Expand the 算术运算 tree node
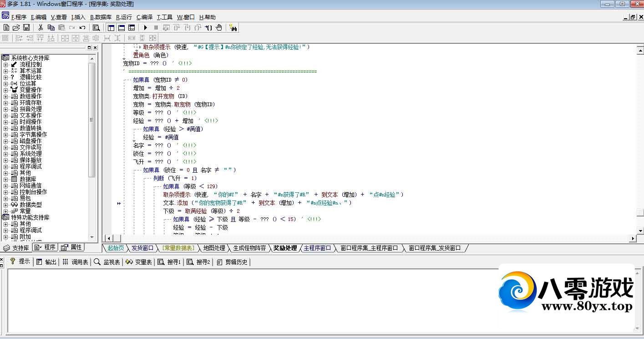 pyautogui.click(x=5, y=71)
